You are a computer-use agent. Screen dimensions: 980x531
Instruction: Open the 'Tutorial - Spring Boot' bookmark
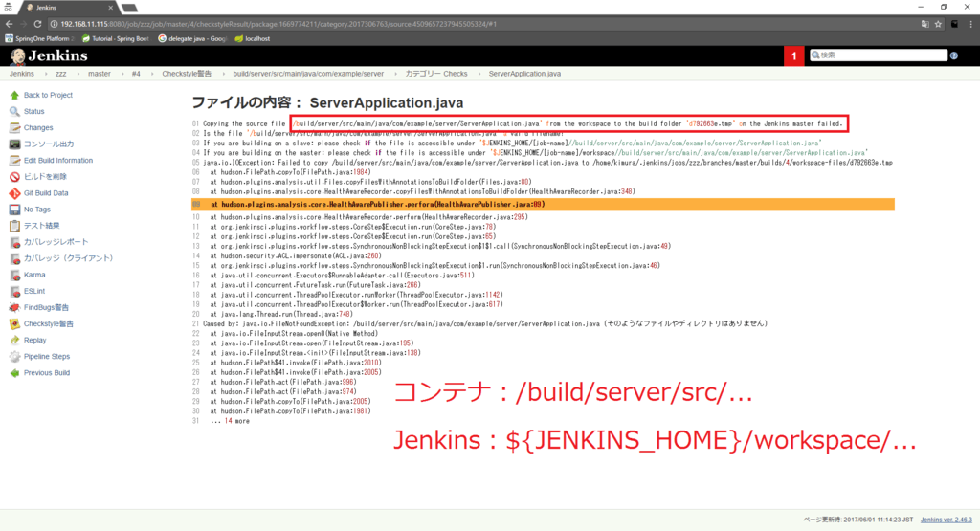point(118,38)
